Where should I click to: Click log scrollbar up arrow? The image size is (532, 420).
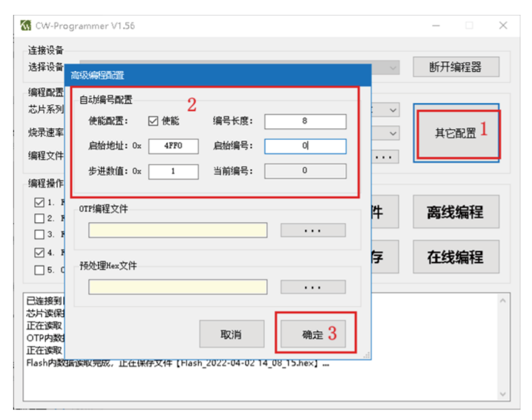point(503,301)
